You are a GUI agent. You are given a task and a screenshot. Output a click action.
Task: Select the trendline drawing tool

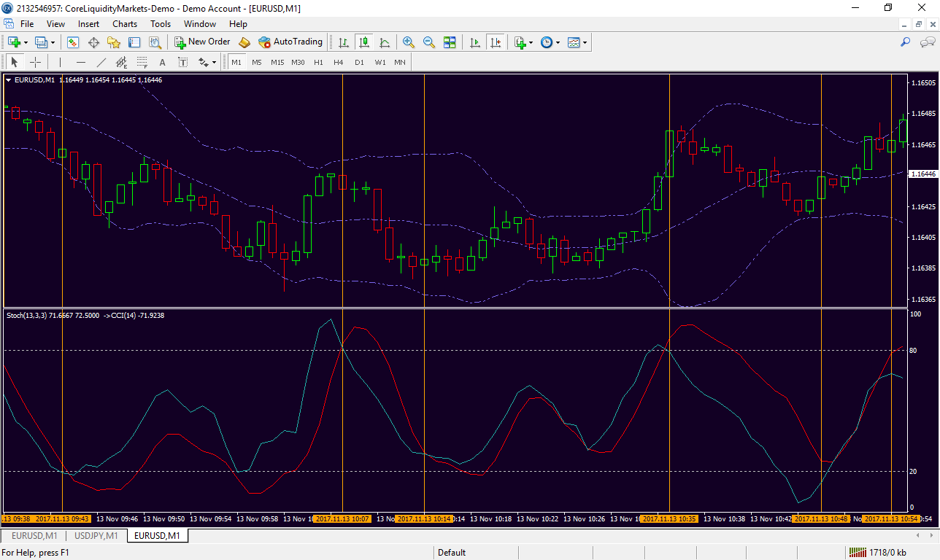(x=101, y=63)
